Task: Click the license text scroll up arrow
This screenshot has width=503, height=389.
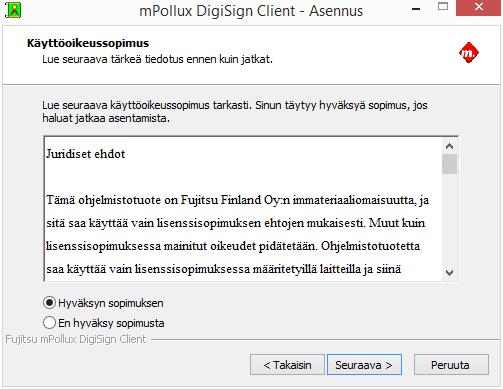Action: point(449,146)
